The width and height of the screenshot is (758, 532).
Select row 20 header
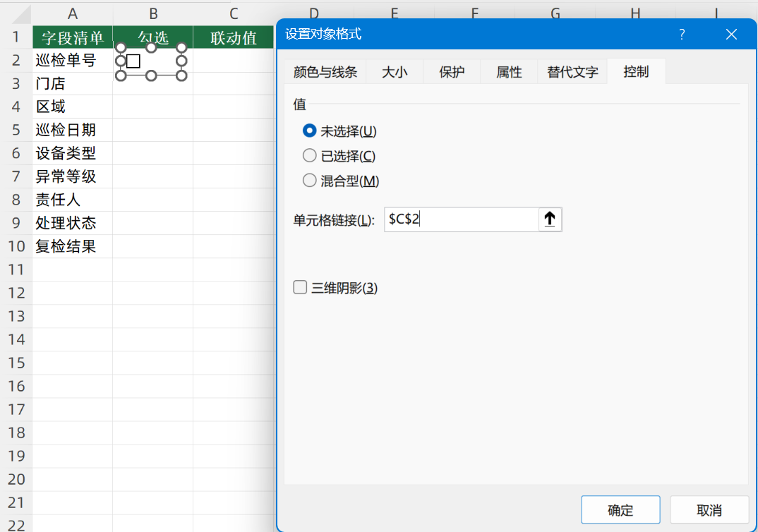(16, 479)
